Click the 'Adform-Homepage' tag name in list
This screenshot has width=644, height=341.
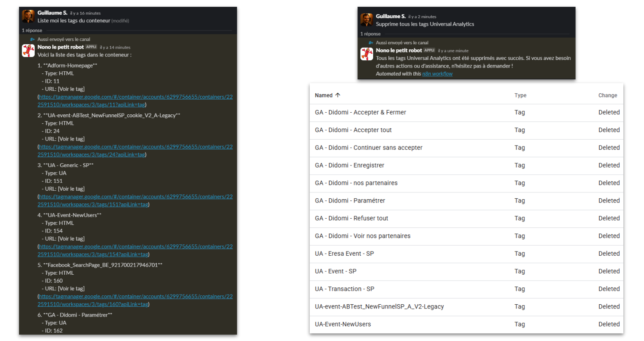[70, 65]
